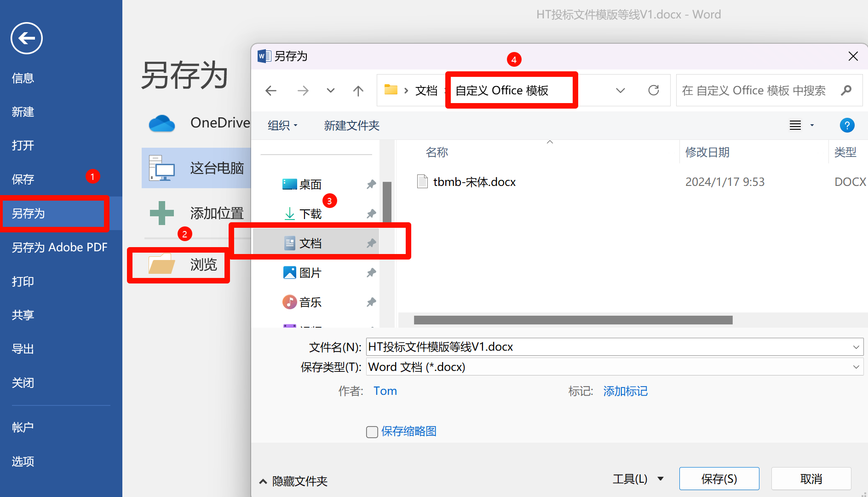
Task: Open the 工具(L) dropdown
Action: 638,479
